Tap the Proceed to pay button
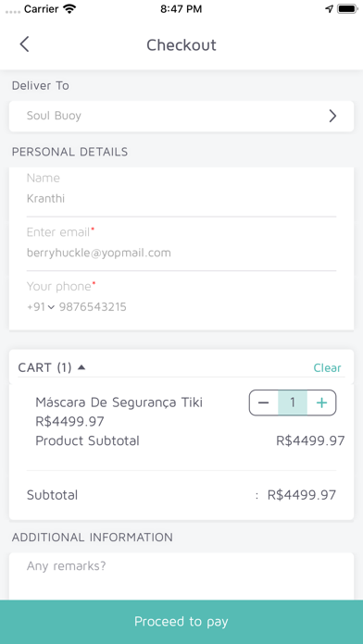This screenshot has width=363, height=644. tap(181, 622)
